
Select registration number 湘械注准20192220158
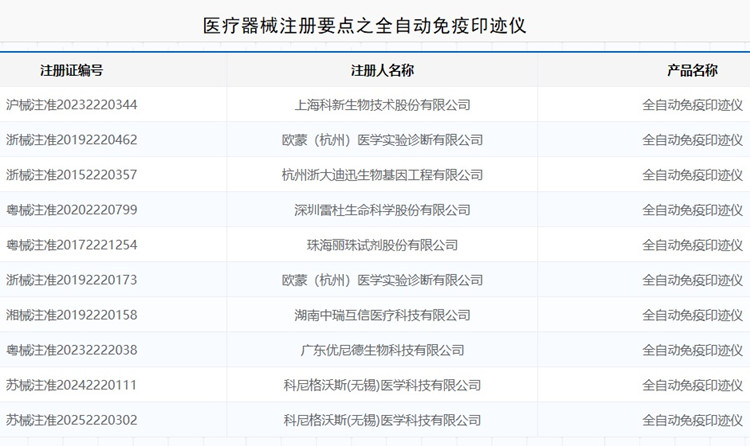(72, 315)
